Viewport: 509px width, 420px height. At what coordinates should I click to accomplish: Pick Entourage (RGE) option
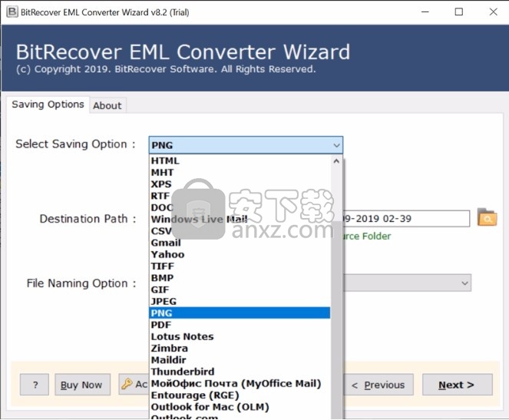pos(240,395)
